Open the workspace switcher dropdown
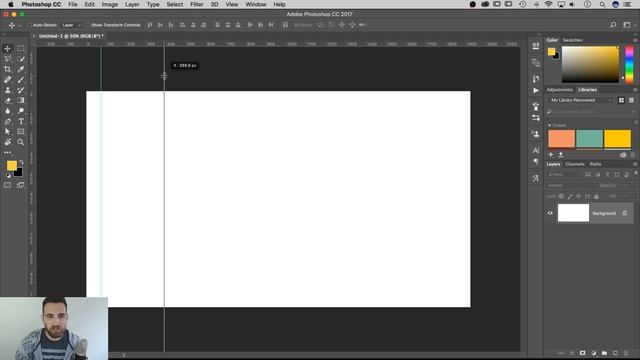640x360 pixels. click(x=629, y=25)
